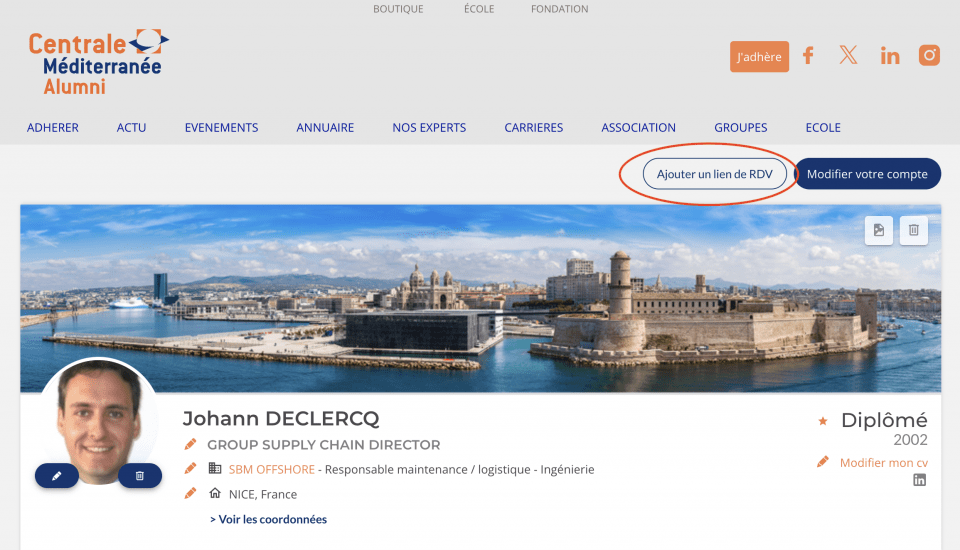Open the EVENEMENTS menu
960x550 pixels.
[222, 128]
